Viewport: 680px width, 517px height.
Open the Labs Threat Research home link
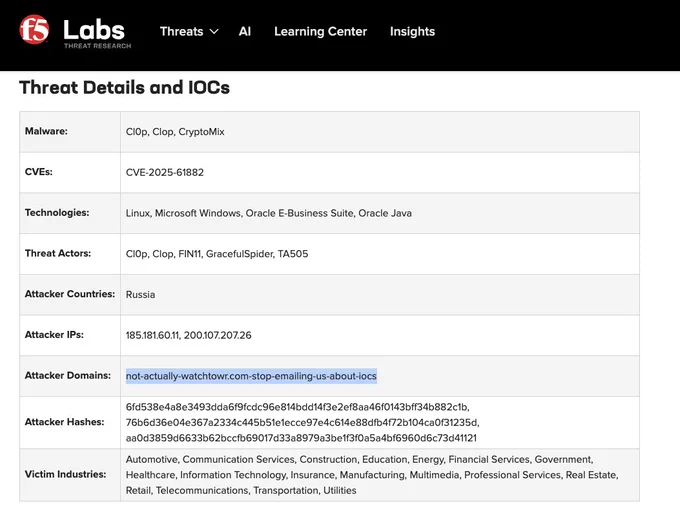click(x=97, y=33)
